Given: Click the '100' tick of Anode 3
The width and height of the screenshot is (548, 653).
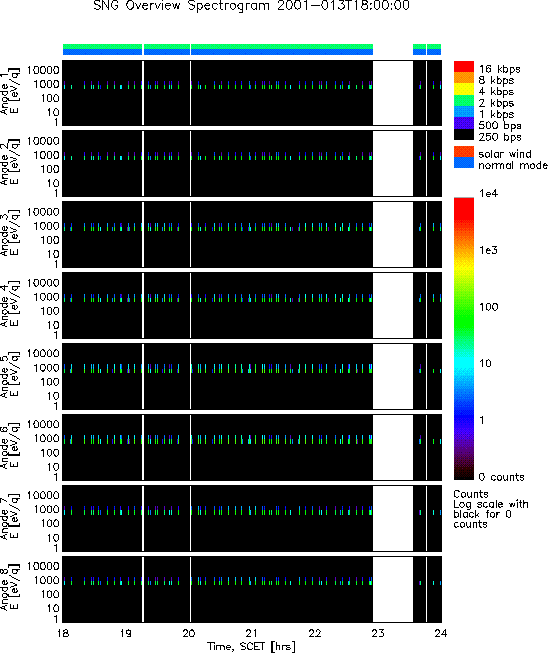Looking at the screenshot, I should (x=50, y=240).
